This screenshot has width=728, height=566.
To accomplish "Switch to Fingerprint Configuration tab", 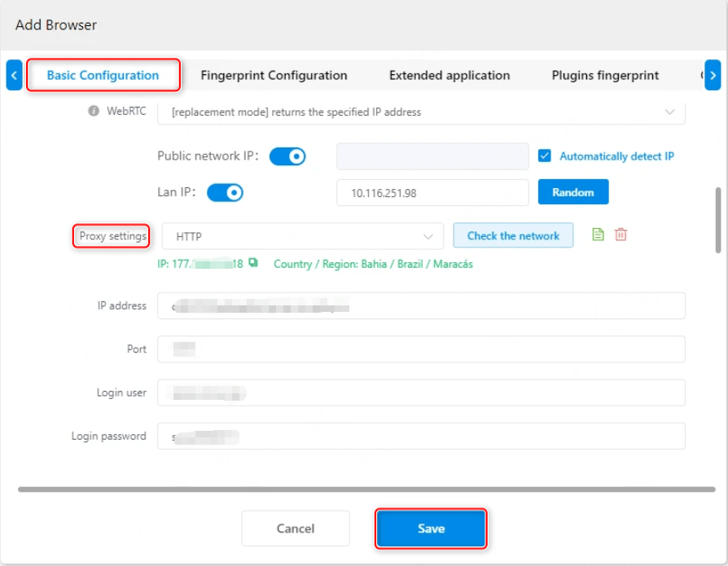I will (274, 75).
